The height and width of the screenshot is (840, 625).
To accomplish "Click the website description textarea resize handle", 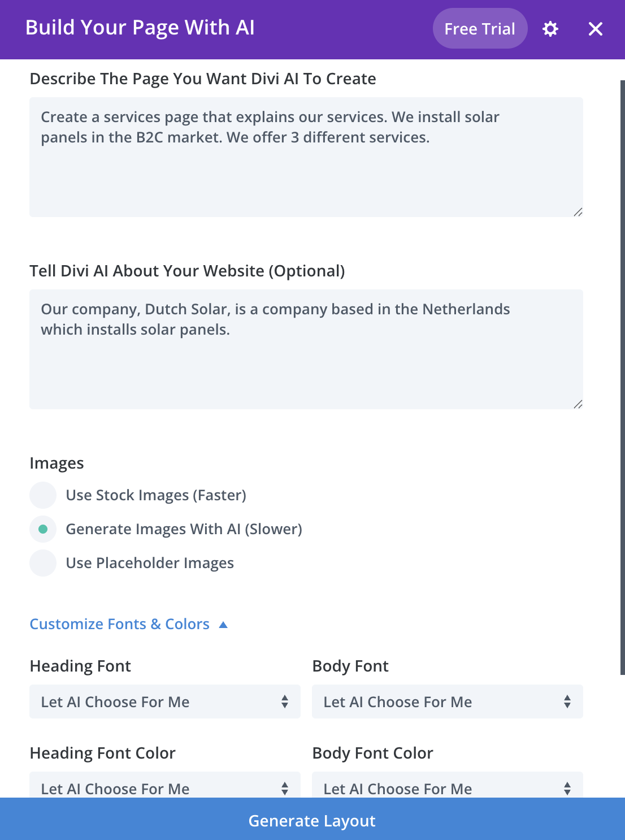I will coord(578,404).
